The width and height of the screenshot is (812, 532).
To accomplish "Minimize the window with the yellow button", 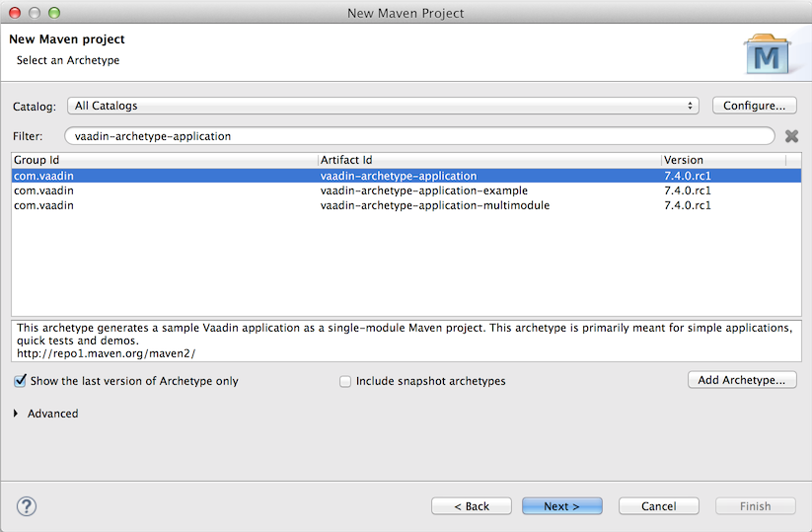I will coord(35,13).
